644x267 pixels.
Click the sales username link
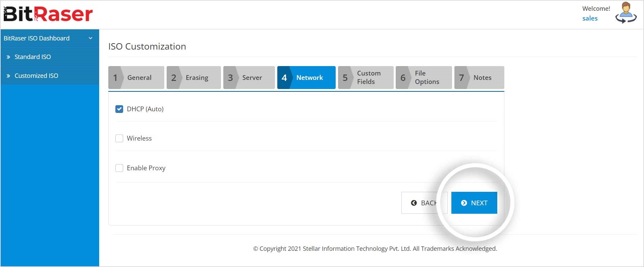tap(590, 18)
